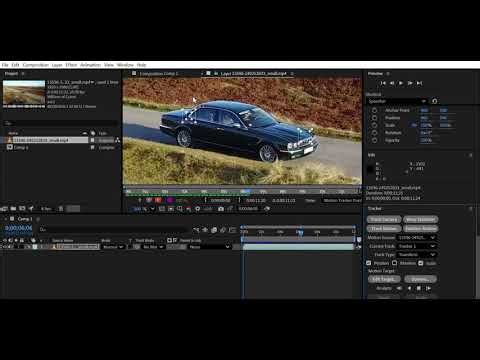Step forward one frame in Preview panel
The width and height of the screenshot is (480, 360).
[410, 83]
